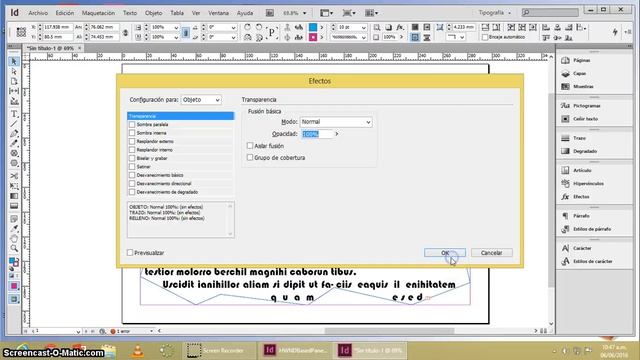640x360 pixels.
Task: Enable the Resplandor interno checkbox
Action: 132,150
